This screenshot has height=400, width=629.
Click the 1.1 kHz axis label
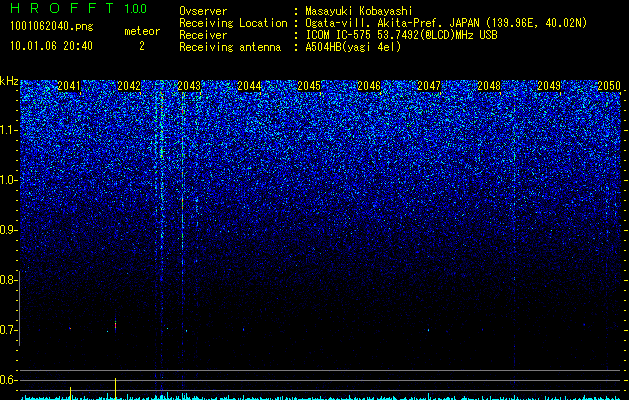click(8, 130)
